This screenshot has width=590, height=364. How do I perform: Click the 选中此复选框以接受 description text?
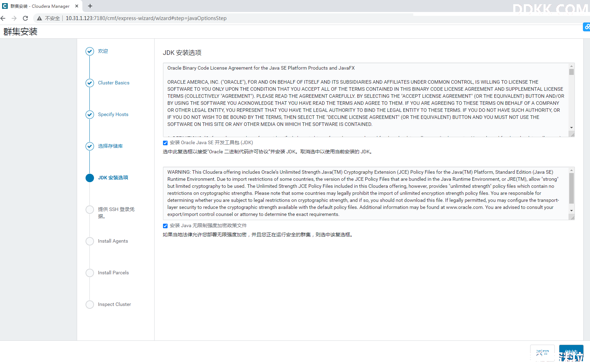click(268, 152)
